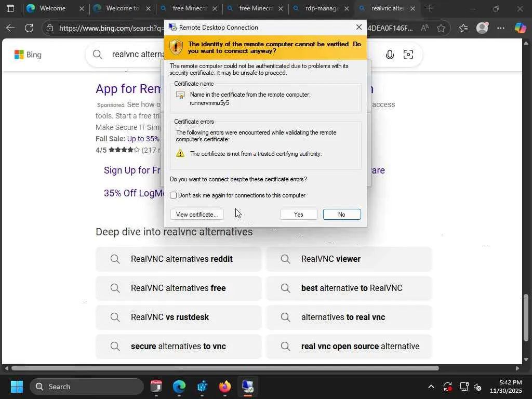The image size is (532, 399).
Task: Search by voice microphone icon
Action: click(390, 55)
